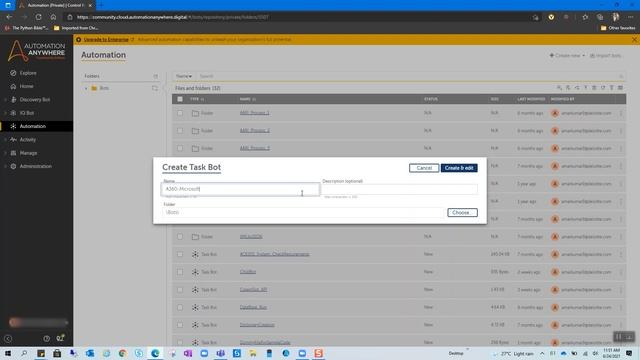
Task: Open the ChatBot task bot link
Action: point(248,272)
